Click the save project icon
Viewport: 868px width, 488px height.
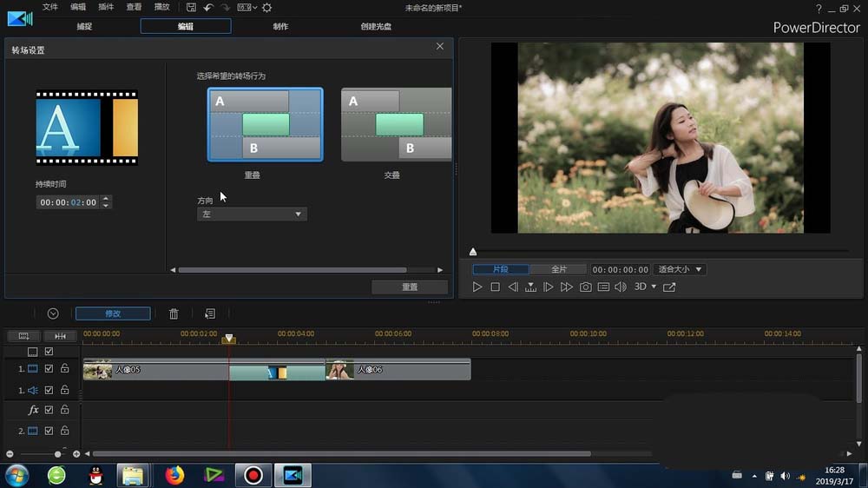[191, 7]
